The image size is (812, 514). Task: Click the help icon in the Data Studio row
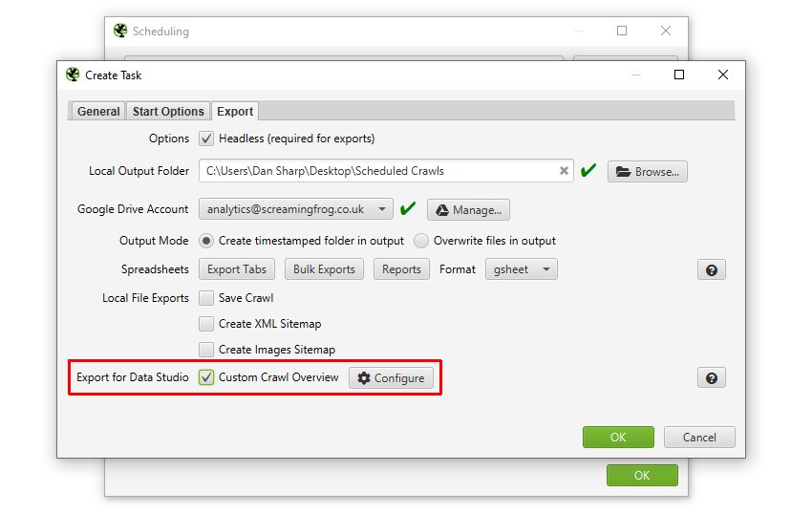coord(712,378)
